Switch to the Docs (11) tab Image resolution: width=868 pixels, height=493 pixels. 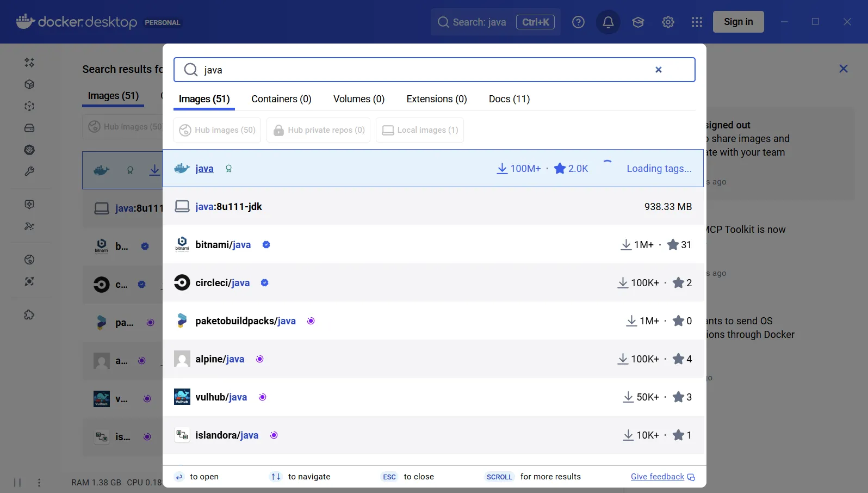[509, 99]
